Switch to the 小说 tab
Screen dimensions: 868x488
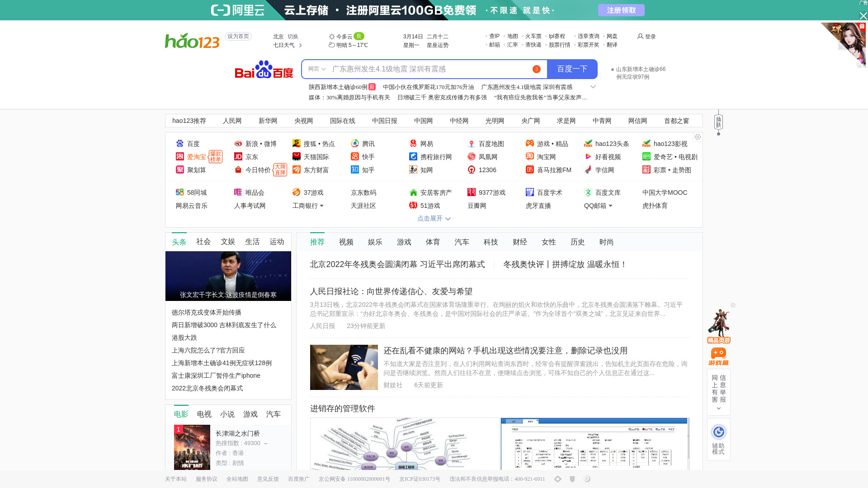click(227, 414)
